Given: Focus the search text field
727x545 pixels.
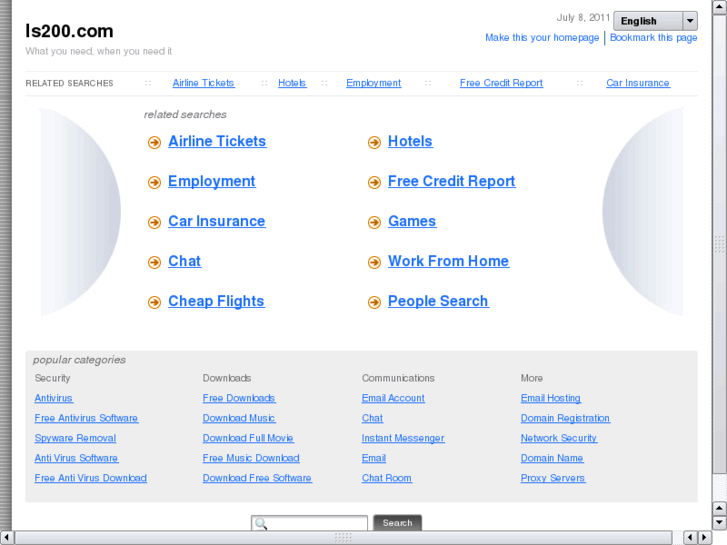Looking at the screenshot, I should click(309, 523).
